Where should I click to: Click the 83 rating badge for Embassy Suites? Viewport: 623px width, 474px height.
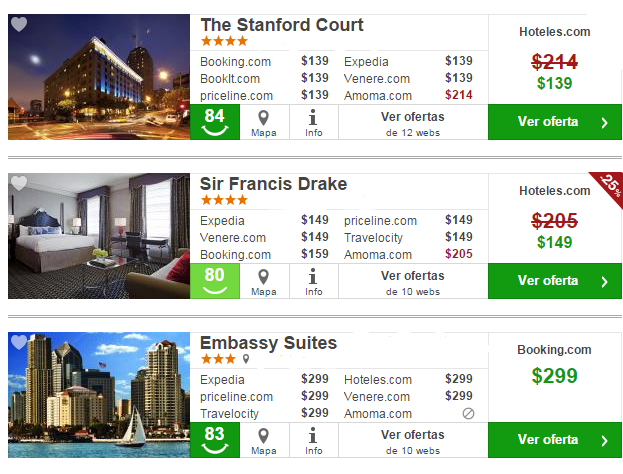(x=215, y=440)
